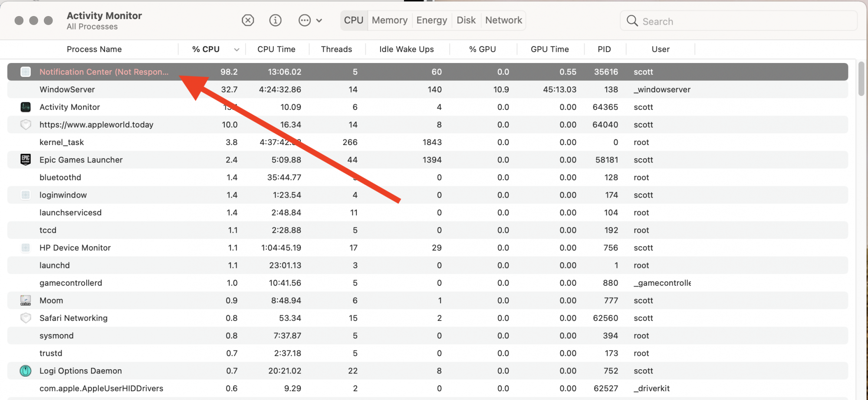Click the Notification Center process icon
The height and width of the screenshot is (400, 868).
(x=26, y=72)
